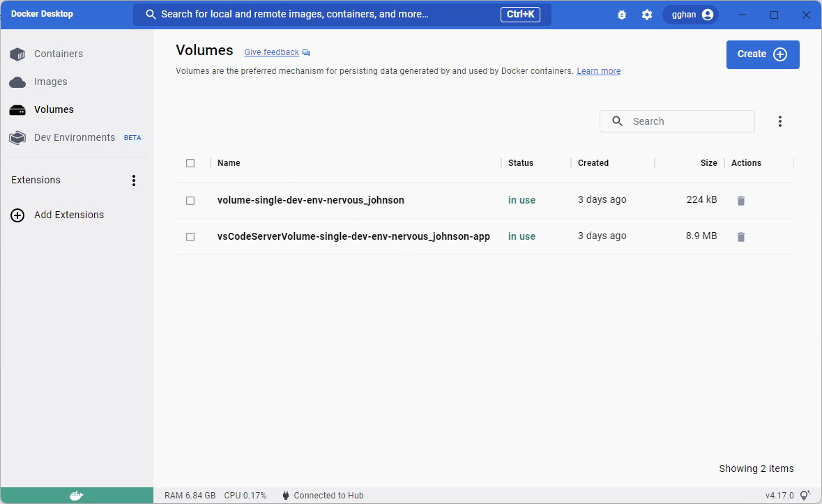Open the Give feedback link
This screenshot has width=822, height=504.
point(271,52)
